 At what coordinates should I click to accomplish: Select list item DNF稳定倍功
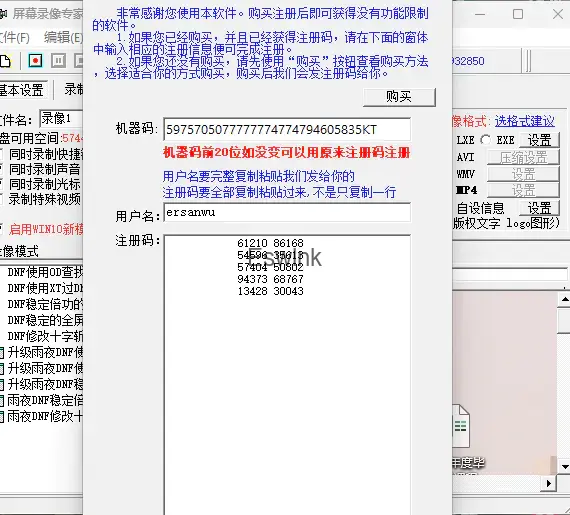[45, 304]
